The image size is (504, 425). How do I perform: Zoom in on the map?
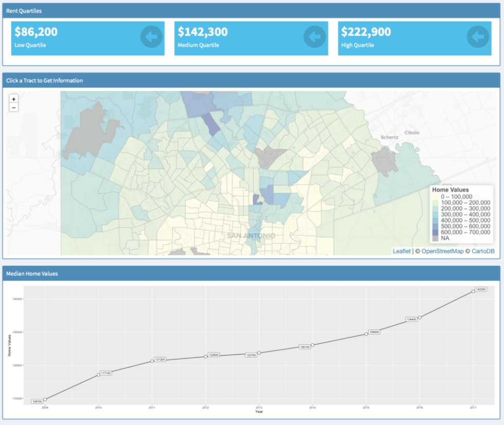click(13, 99)
